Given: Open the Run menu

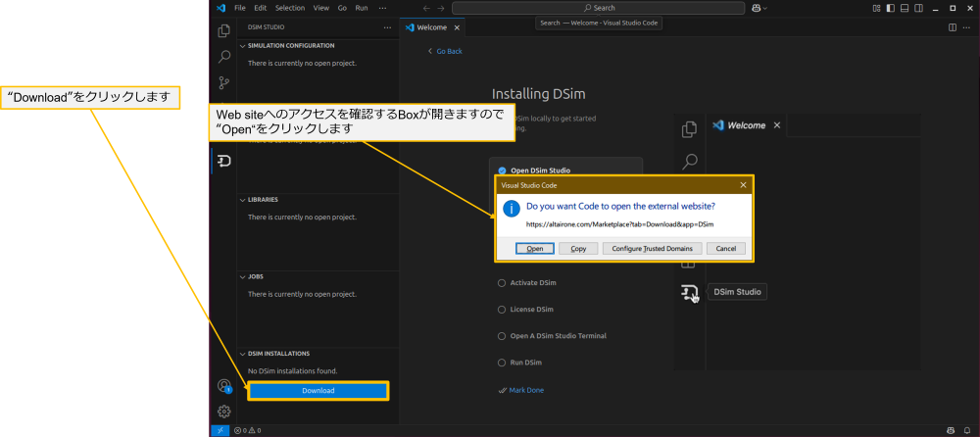Looking at the screenshot, I should 362,8.
